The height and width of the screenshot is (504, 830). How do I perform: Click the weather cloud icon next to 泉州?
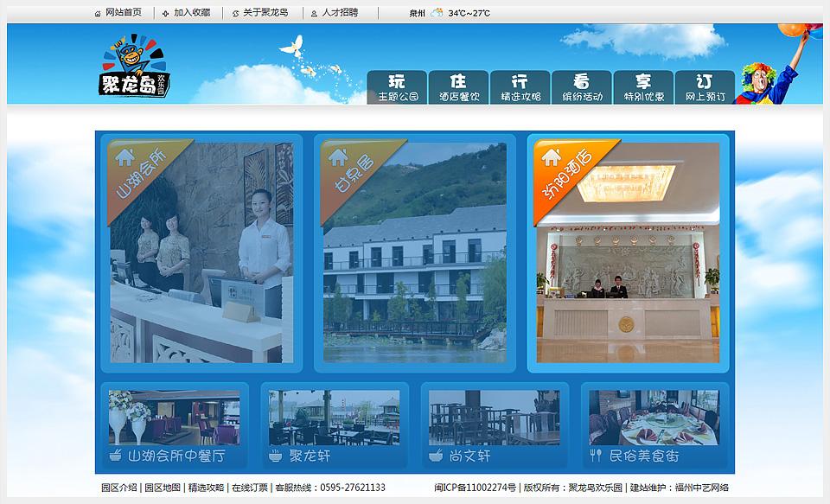[437, 13]
